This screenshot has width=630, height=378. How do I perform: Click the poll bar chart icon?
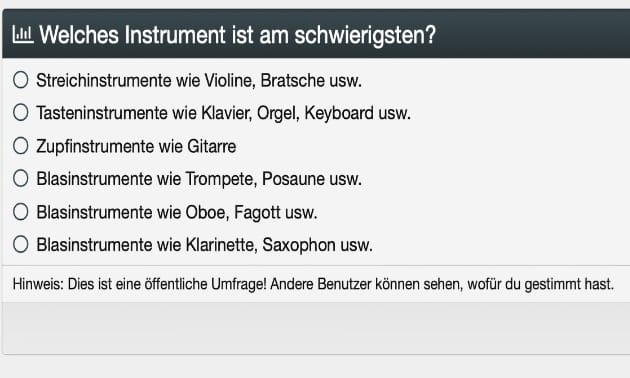coord(22,35)
